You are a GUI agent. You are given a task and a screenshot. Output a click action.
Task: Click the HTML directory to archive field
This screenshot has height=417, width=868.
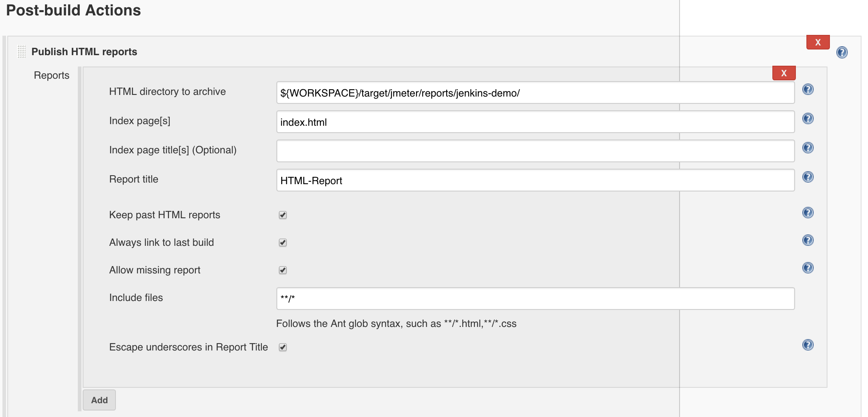(535, 93)
